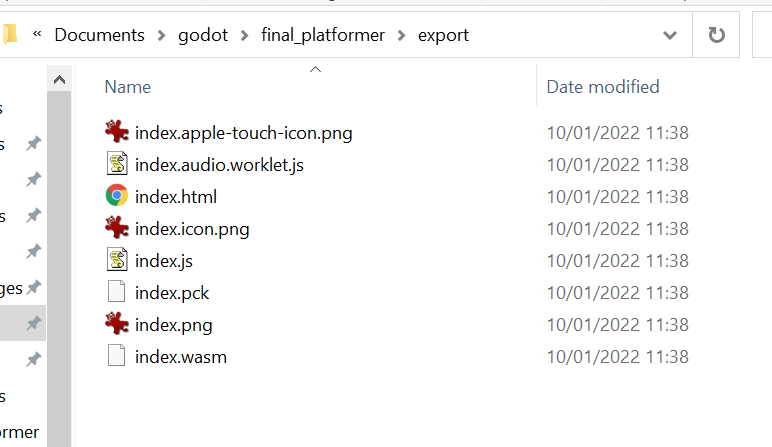Show hidden breadcrumb locations via double-chevron
The width and height of the screenshot is (772, 447).
(x=37, y=34)
